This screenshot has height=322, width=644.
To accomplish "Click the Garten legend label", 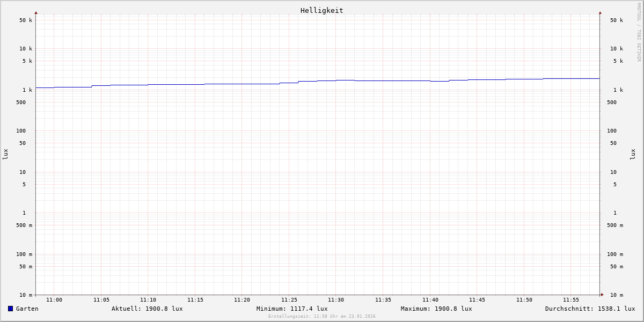I will click(x=27, y=309).
